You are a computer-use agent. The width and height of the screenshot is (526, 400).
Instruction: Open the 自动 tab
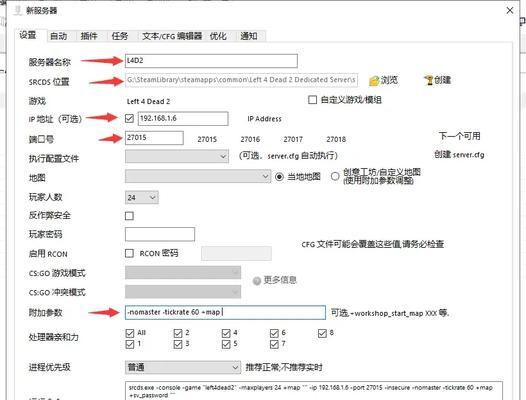(x=59, y=36)
